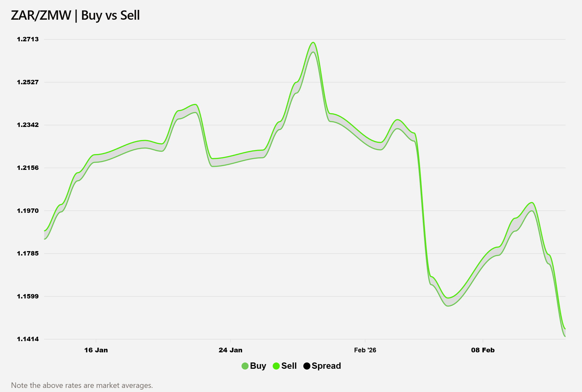Viewport: 582px width, 392px height.
Task: Click the market averages note text
Action: [82, 385]
